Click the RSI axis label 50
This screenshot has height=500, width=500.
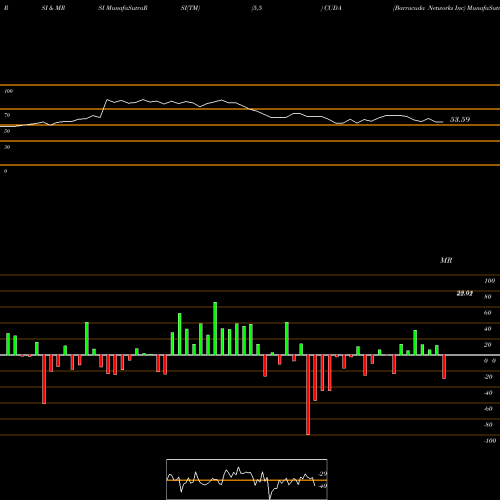(x=7, y=131)
